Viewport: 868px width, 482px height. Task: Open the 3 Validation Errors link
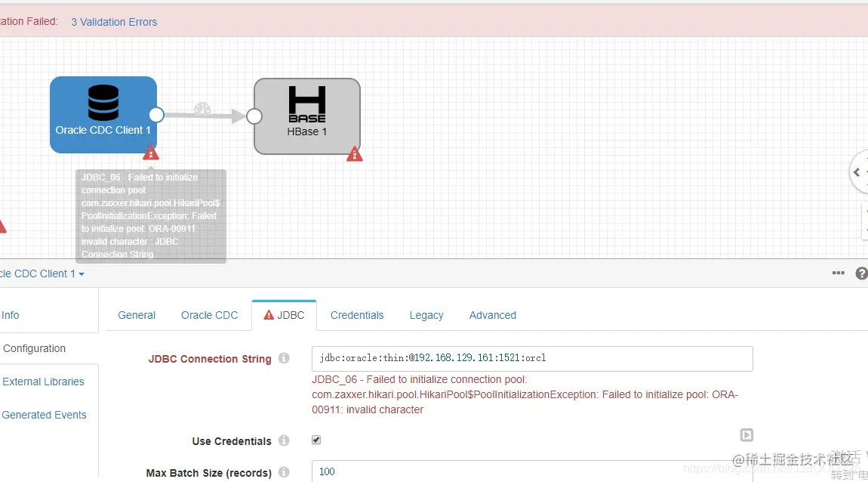click(x=114, y=22)
